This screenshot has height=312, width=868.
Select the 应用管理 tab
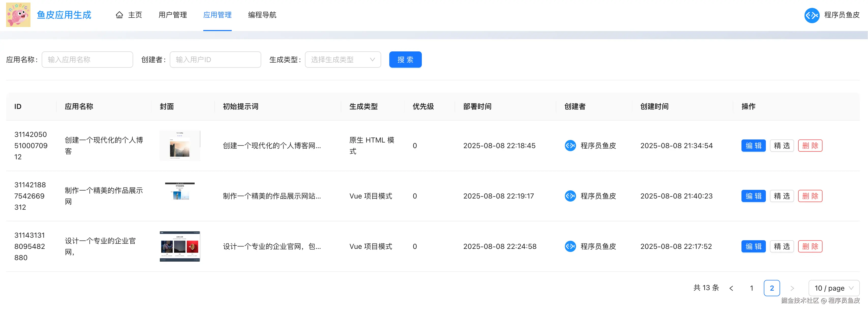click(217, 15)
